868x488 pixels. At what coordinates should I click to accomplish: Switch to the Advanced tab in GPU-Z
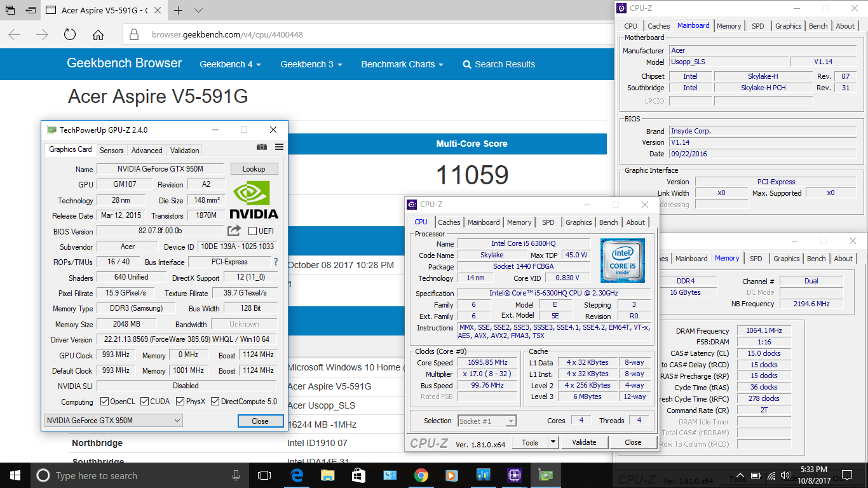(x=147, y=151)
